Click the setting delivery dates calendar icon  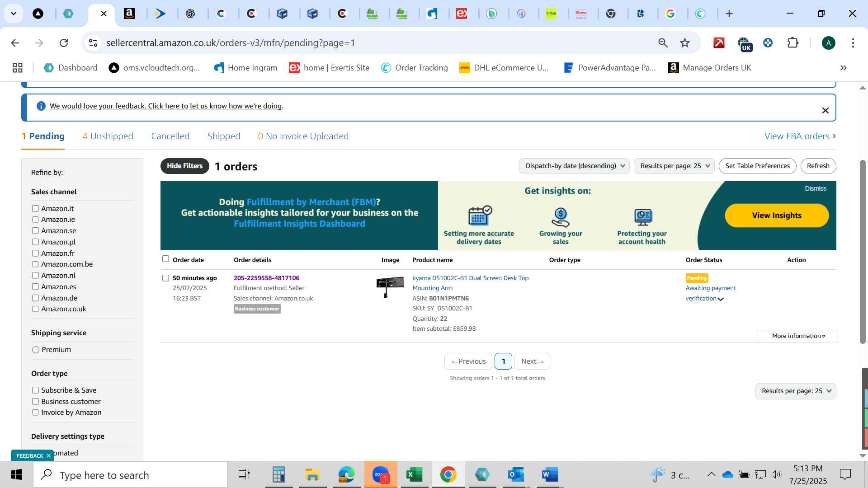point(480,216)
